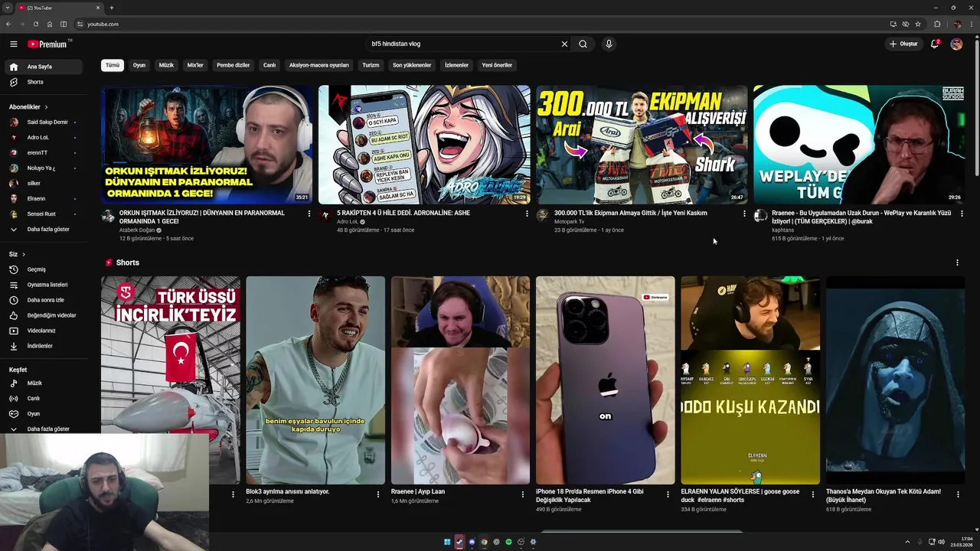Bookmark this page with star icon
The image size is (980, 551).
pos(918,24)
